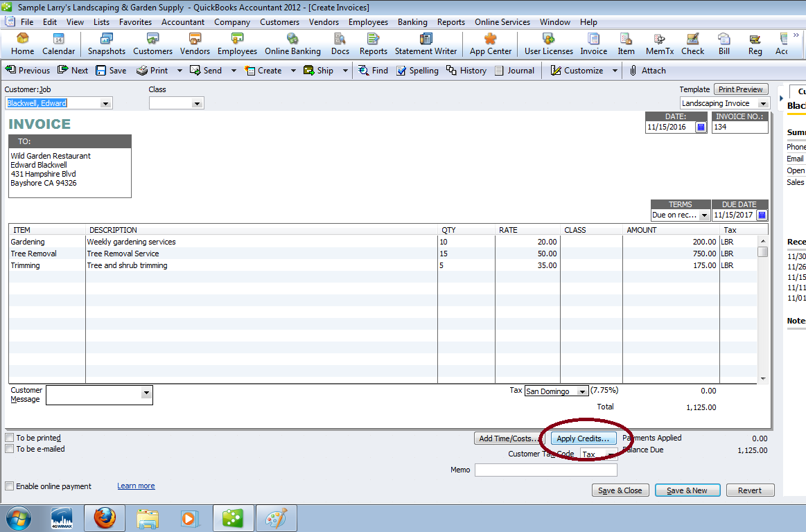
Task: Expand the Customer:Job dropdown
Action: pyautogui.click(x=105, y=103)
